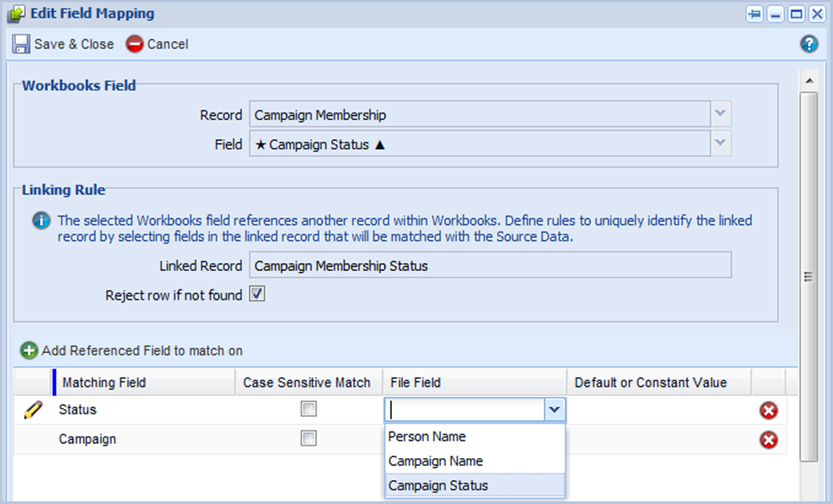Minimize the Edit Field Mapping window
Viewport: 833px width, 504px height.
coord(775,14)
